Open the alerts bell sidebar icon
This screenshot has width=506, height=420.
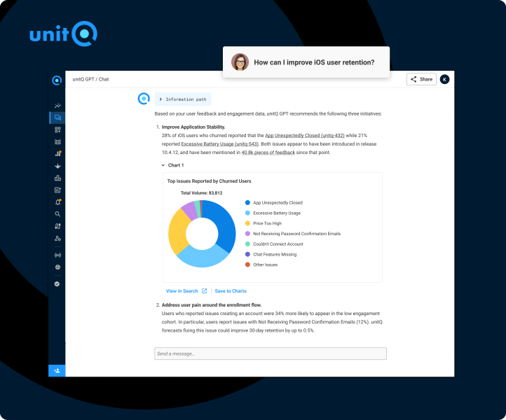tap(57, 202)
